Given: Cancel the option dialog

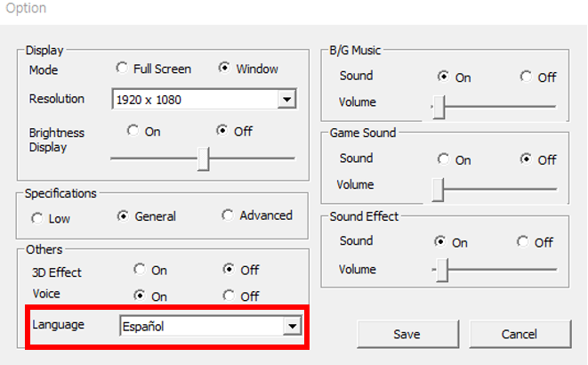Looking at the screenshot, I should tap(520, 334).
